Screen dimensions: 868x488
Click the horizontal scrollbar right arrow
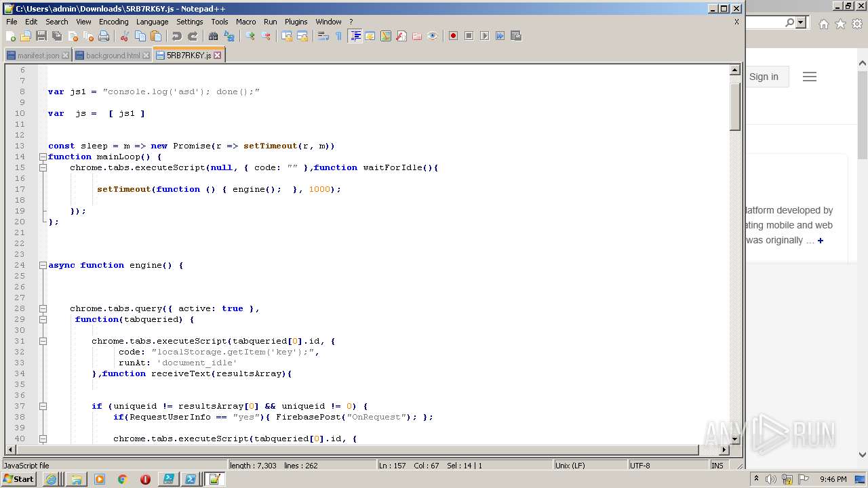[x=724, y=449]
